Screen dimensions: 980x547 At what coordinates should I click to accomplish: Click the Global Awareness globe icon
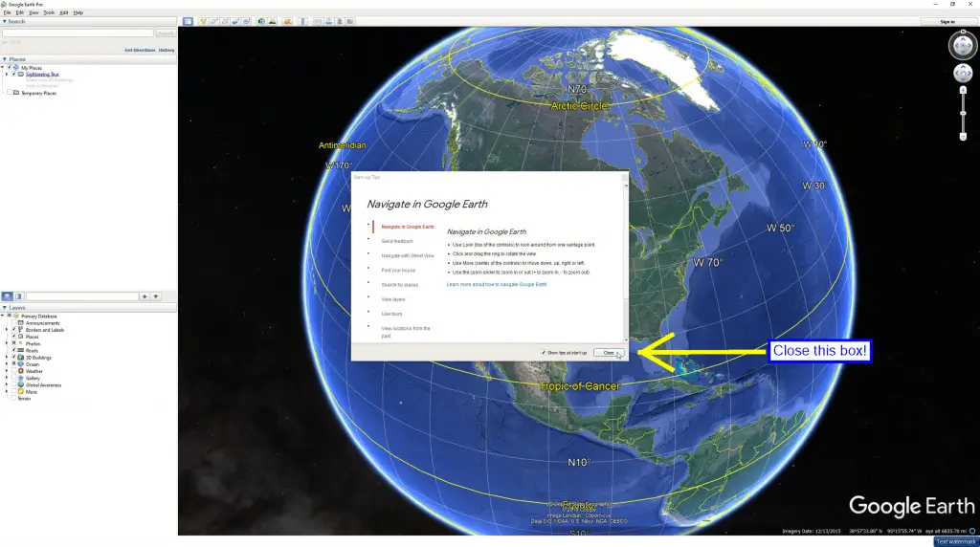tap(21, 384)
